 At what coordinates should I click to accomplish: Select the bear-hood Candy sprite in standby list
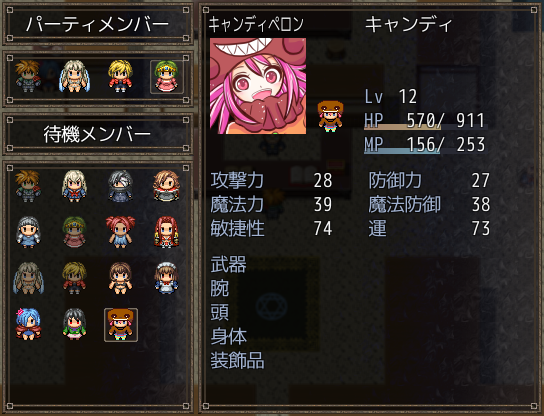pos(121,325)
